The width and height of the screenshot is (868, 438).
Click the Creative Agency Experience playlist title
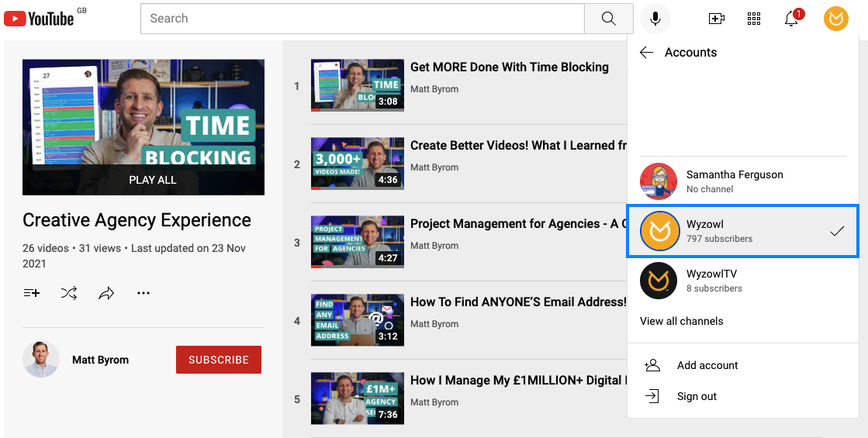(x=137, y=220)
